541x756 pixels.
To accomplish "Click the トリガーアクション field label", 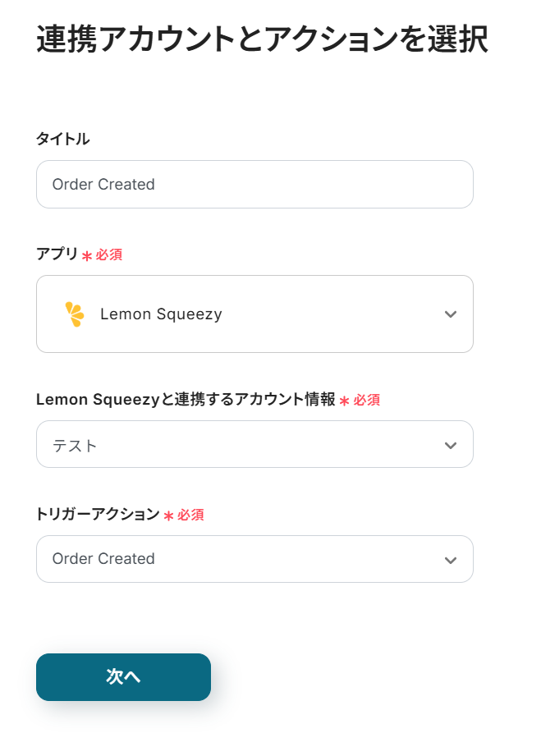I will [98, 515].
